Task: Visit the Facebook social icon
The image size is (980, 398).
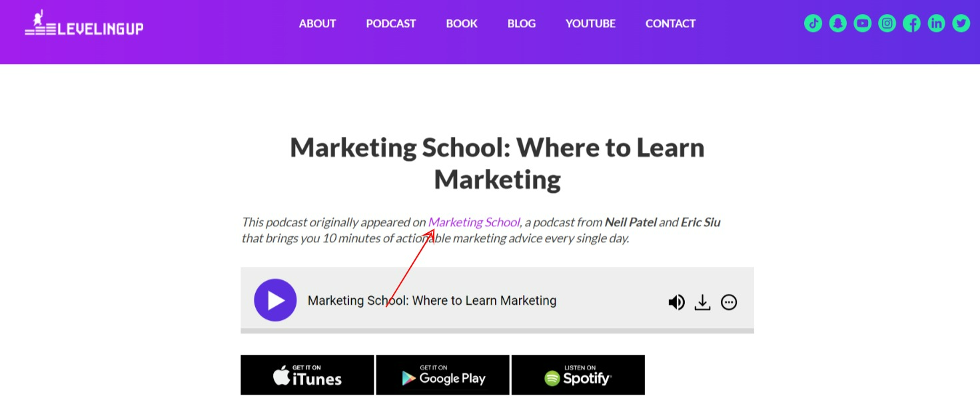Action: 912,23
